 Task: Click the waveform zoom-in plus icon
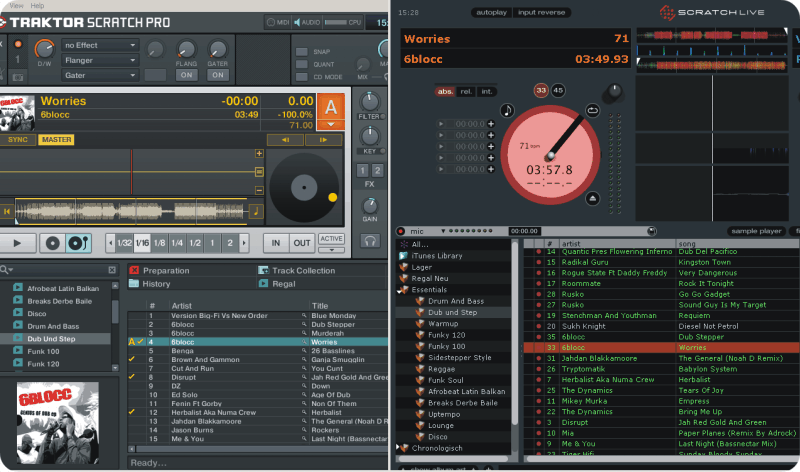point(259,154)
